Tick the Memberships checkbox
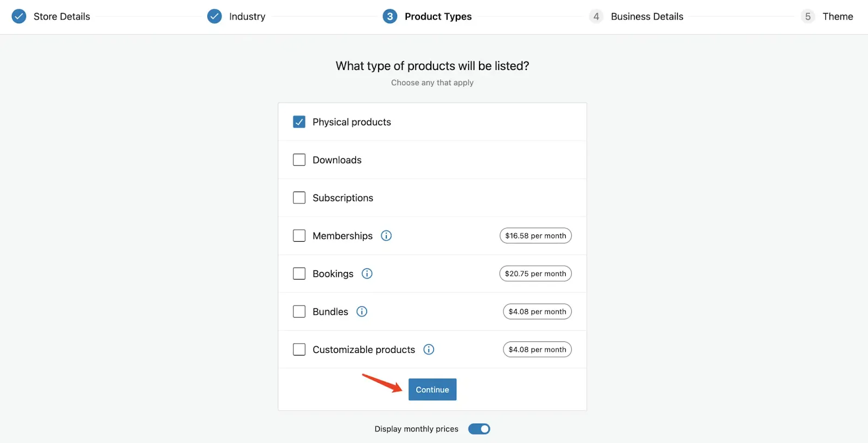Screen dimensions: 868x443 pyautogui.click(x=299, y=236)
